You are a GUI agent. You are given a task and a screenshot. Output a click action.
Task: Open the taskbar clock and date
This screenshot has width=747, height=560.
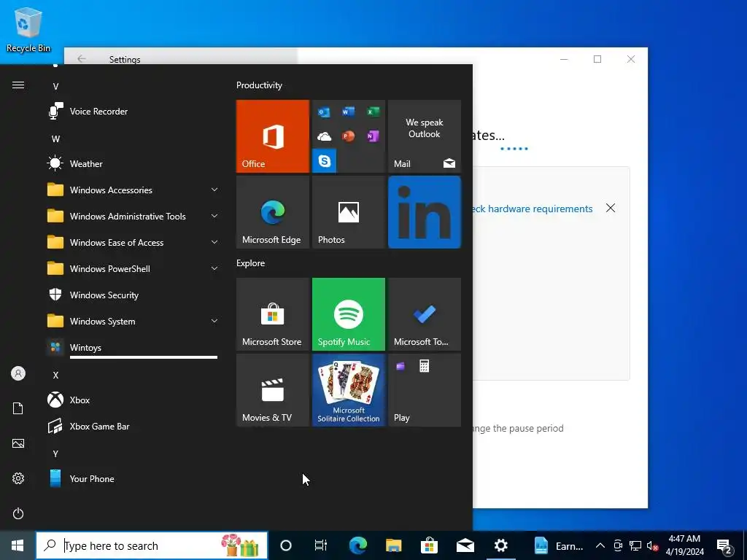(684, 545)
